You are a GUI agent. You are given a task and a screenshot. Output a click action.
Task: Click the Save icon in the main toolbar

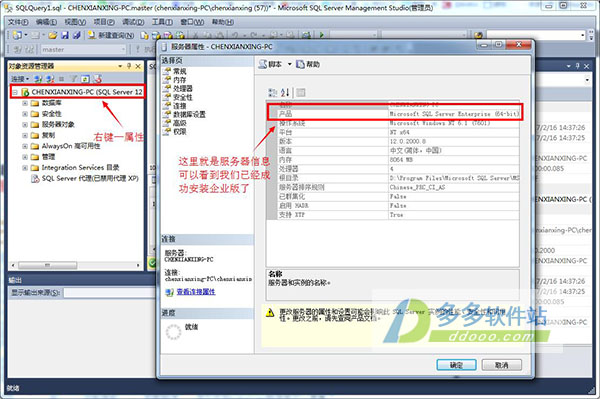click(x=65, y=35)
